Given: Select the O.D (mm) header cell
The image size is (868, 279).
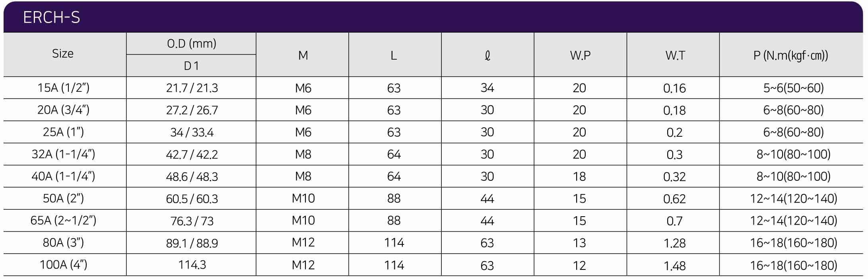Looking at the screenshot, I should [192, 43].
